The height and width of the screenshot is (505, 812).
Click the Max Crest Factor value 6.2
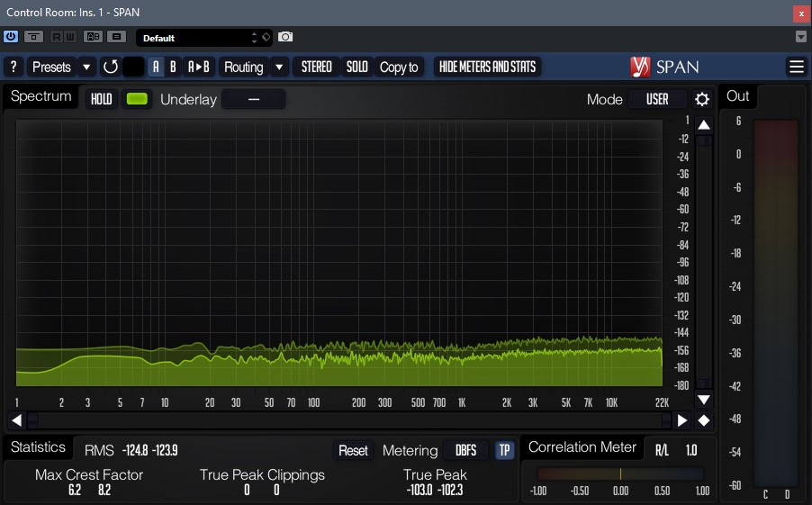[x=75, y=490]
